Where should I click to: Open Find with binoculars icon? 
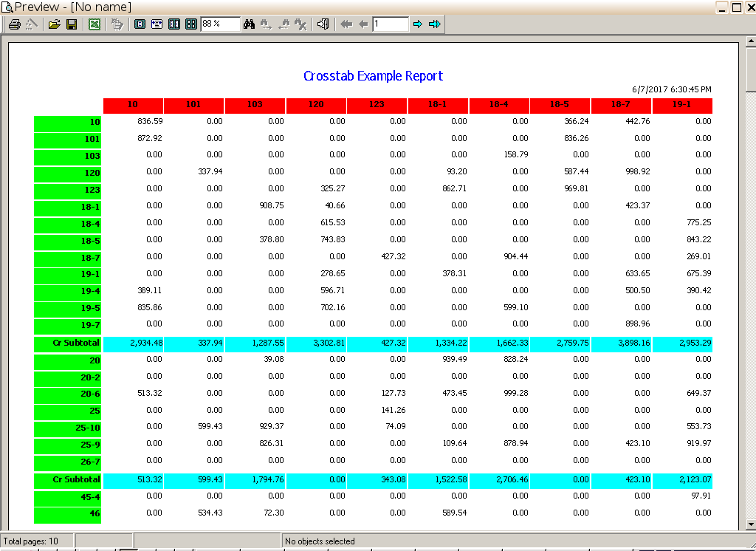tap(249, 24)
